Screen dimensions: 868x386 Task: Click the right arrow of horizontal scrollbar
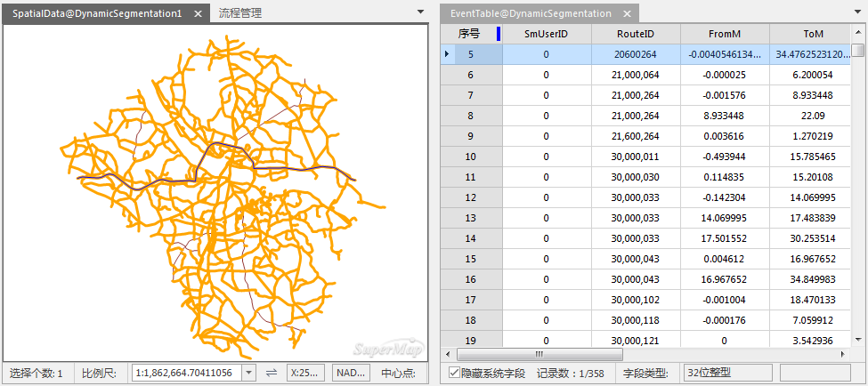click(842, 355)
